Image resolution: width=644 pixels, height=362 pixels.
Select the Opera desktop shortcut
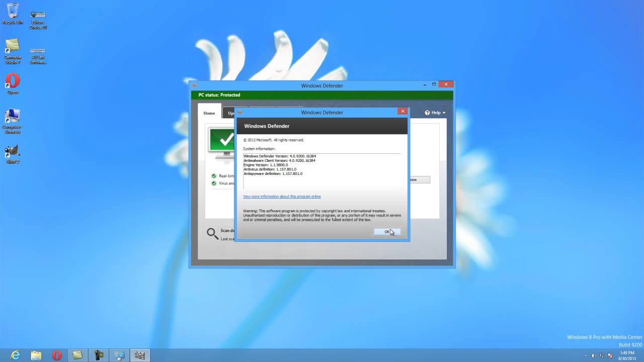click(13, 84)
